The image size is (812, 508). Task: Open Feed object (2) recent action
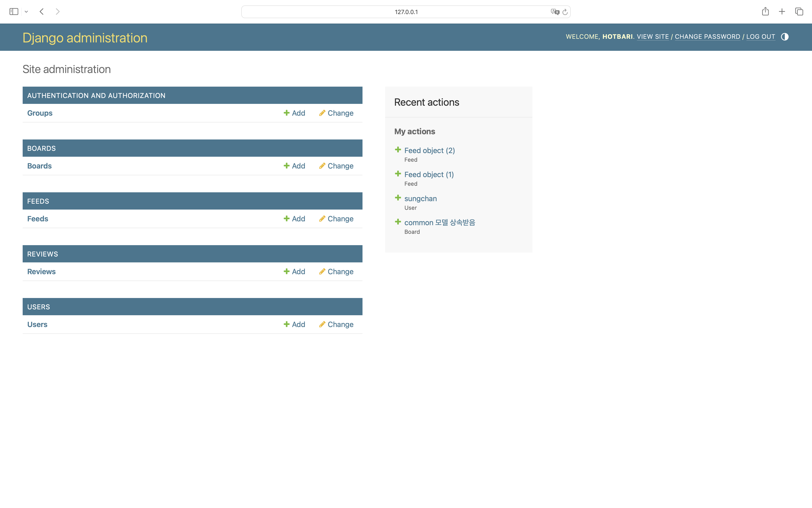tap(430, 151)
